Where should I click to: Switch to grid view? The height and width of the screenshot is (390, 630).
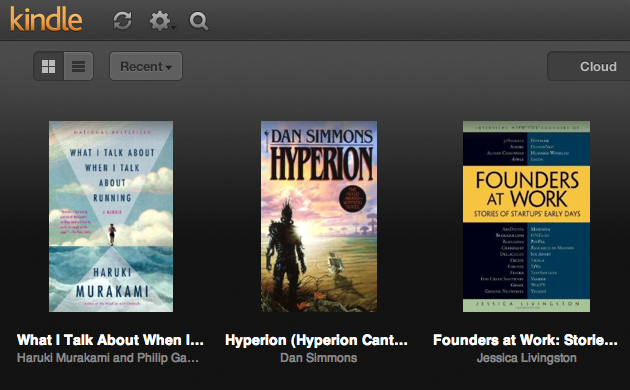(49, 66)
